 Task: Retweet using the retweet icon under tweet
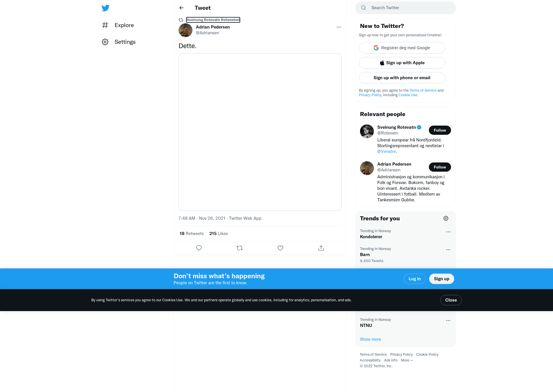click(x=240, y=248)
